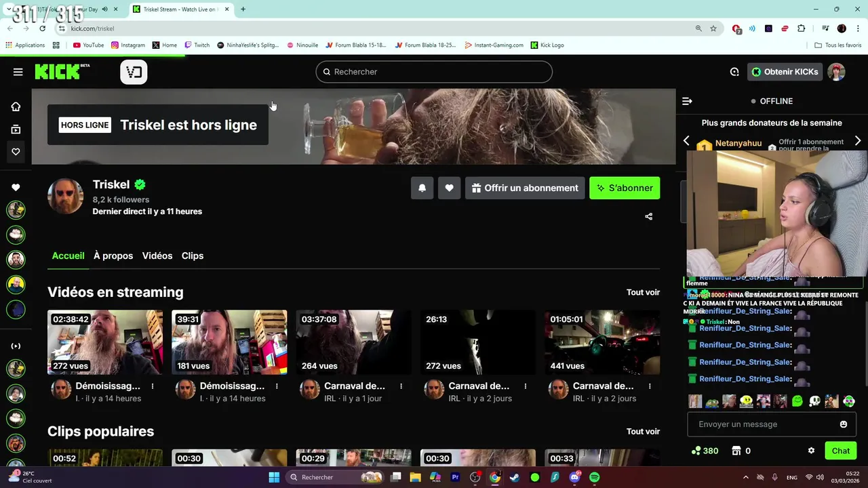Viewport: 868px width, 488px height.
Task: Open options menu for 181 vues video
Action: tap(277, 386)
